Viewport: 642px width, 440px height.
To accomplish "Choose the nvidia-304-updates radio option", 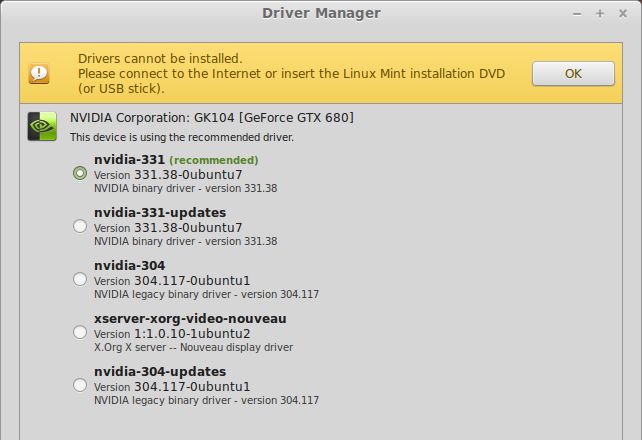I will click(x=80, y=385).
